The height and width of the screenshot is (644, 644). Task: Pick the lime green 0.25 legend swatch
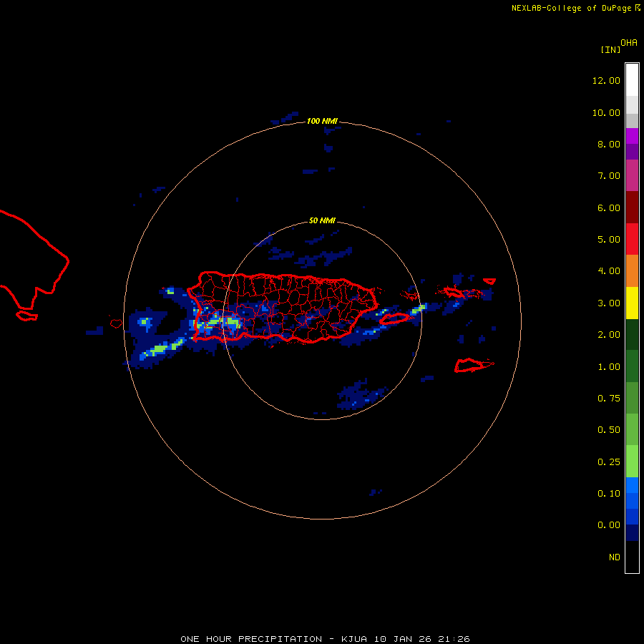point(632,462)
